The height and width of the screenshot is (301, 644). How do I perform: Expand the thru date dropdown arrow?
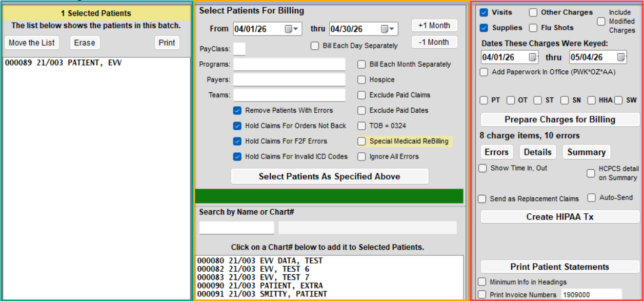click(x=393, y=29)
